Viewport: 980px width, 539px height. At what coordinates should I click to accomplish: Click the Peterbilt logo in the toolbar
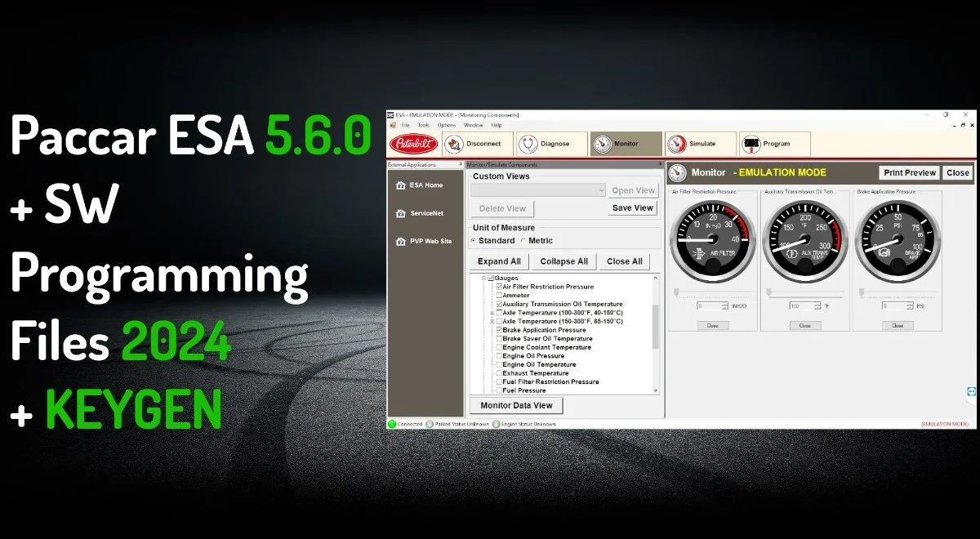pos(413,144)
